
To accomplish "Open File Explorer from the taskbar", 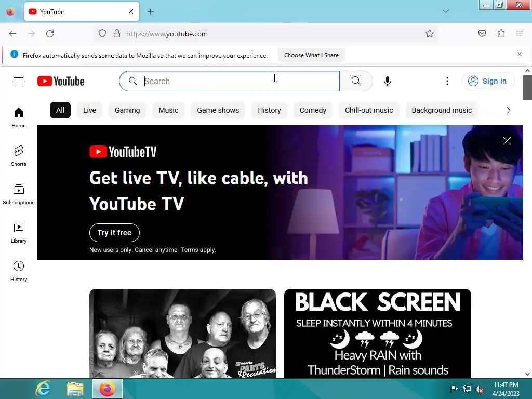I will click(75, 389).
